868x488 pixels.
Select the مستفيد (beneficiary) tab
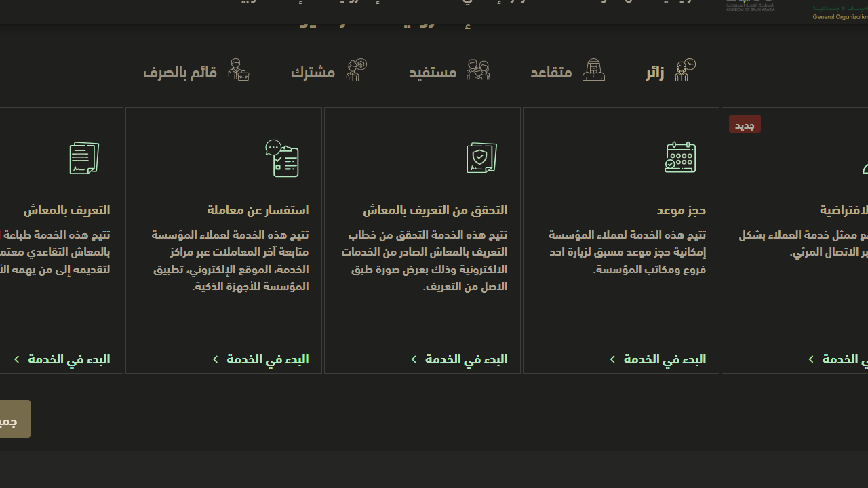[449, 70]
